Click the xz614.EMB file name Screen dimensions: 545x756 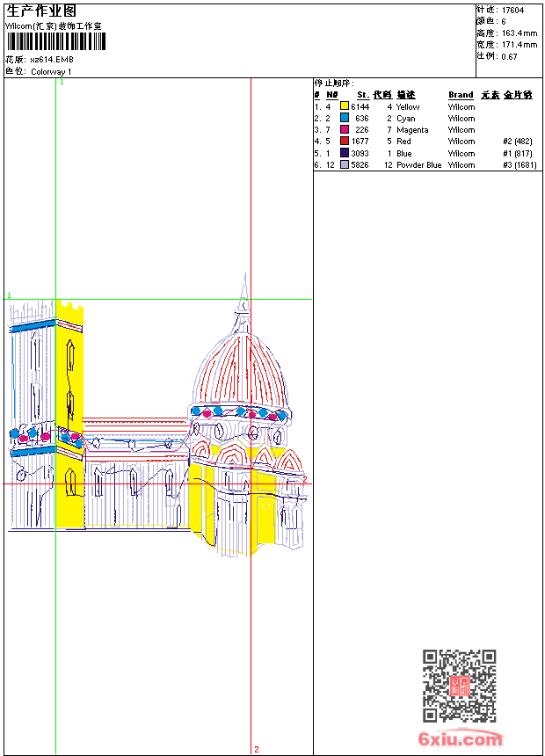(x=52, y=60)
